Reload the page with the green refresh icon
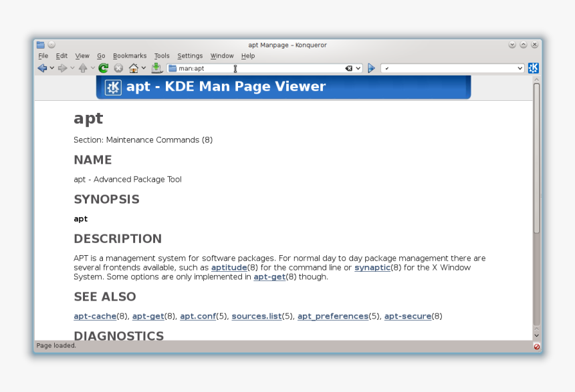 [x=104, y=68]
